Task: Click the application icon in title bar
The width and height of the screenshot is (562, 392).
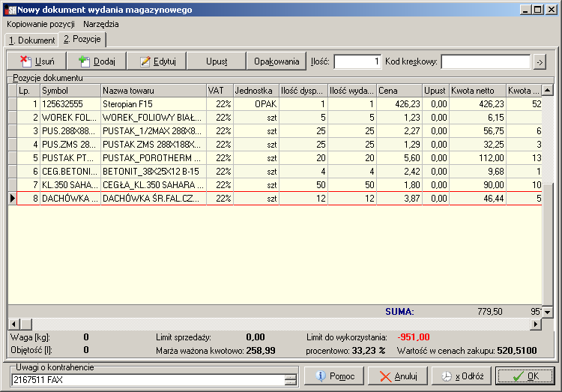Action: point(10,10)
